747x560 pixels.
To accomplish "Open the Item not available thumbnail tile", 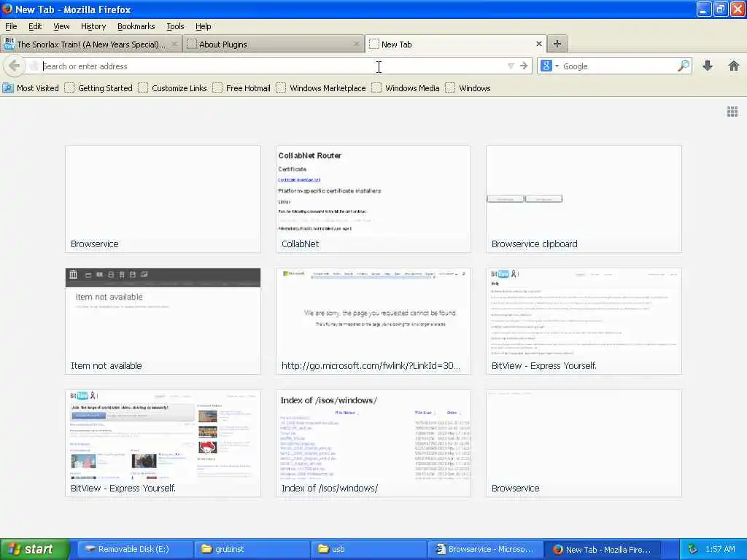I will (163, 321).
